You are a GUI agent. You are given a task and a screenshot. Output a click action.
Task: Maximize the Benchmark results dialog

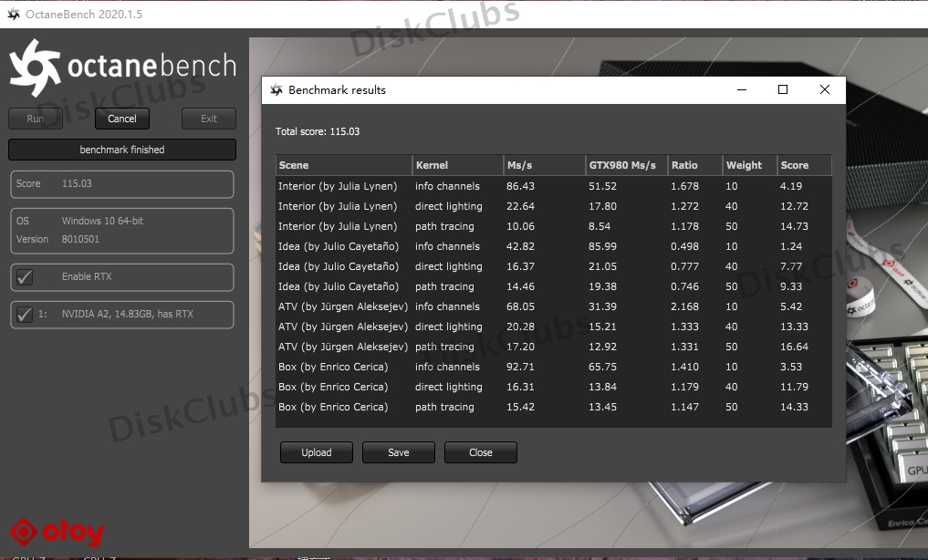point(782,90)
